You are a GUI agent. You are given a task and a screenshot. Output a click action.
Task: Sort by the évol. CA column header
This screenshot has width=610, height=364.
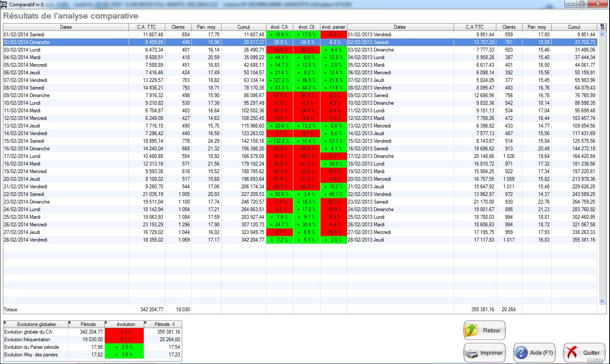[279, 27]
